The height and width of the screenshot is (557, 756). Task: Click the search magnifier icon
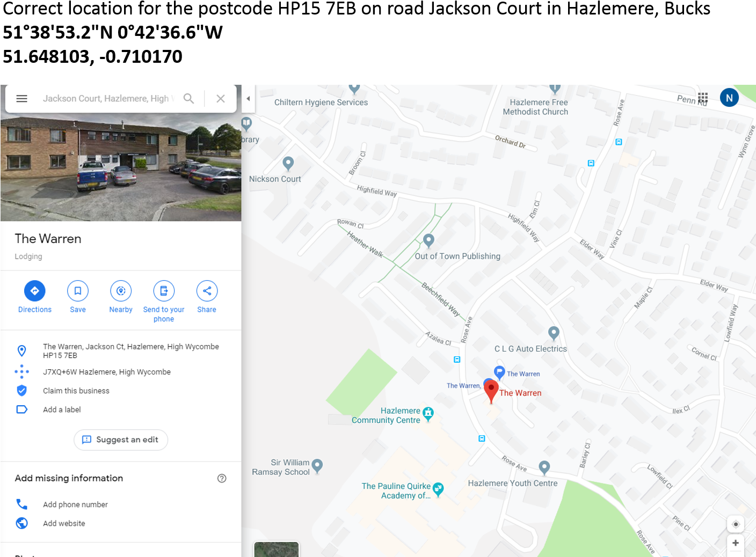(188, 99)
